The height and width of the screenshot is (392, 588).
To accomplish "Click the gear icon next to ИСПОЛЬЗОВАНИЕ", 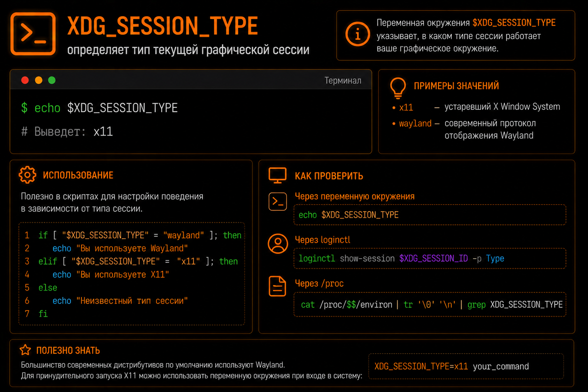I will [27, 175].
